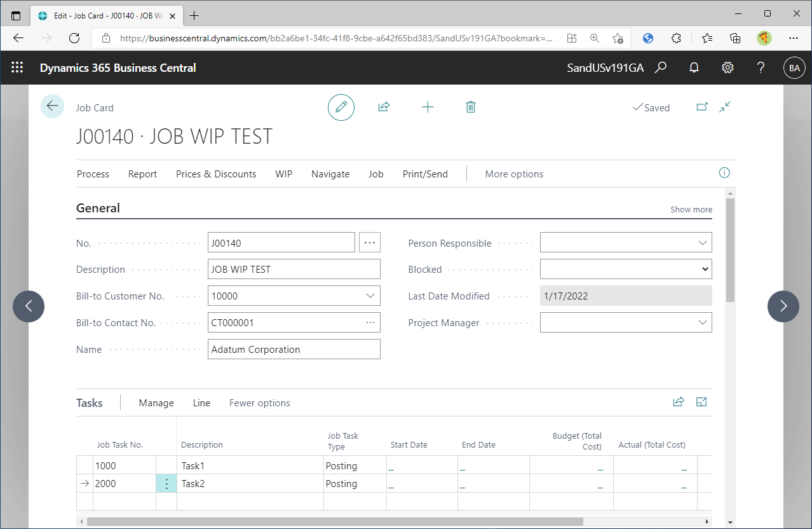812x529 pixels.
Task: Open the notifications bell
Action: click(x=693, y=67)
